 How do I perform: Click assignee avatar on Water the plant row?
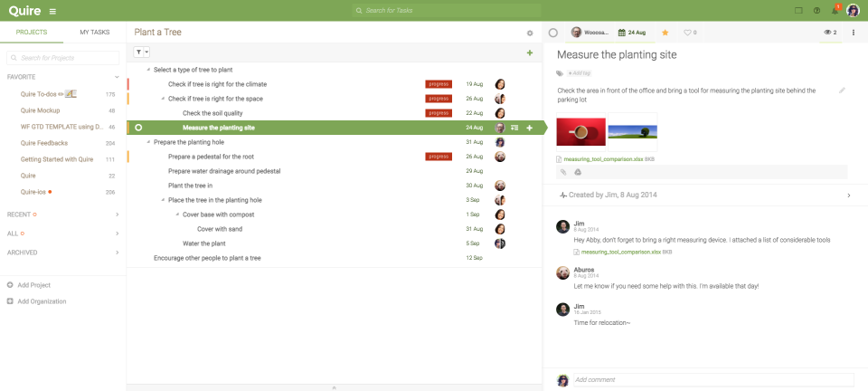[500, 243]
